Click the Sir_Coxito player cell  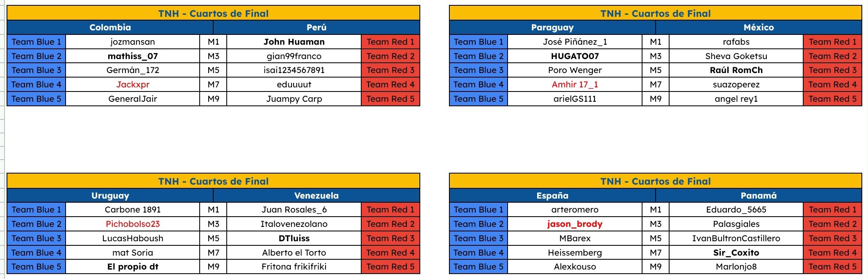point(736,253)
